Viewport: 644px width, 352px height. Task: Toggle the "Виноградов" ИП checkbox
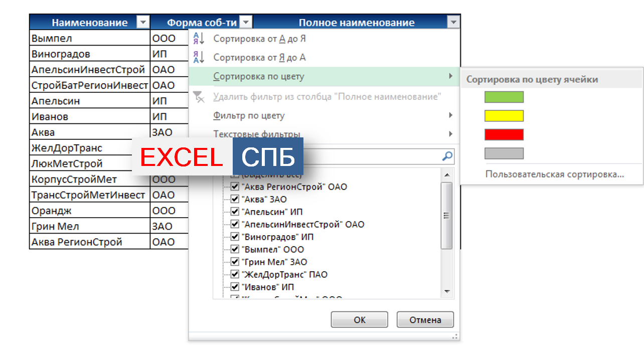[235, 237]
